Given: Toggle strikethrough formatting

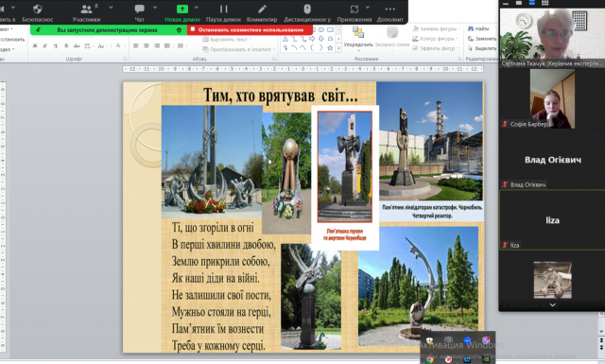Looking at the screenshot, I should coord(77,46).
